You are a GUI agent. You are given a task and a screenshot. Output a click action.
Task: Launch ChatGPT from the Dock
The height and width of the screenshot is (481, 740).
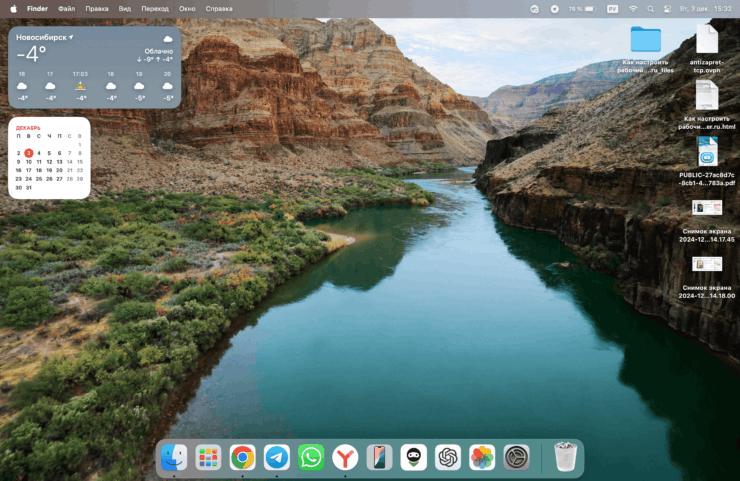click(448, 457)
